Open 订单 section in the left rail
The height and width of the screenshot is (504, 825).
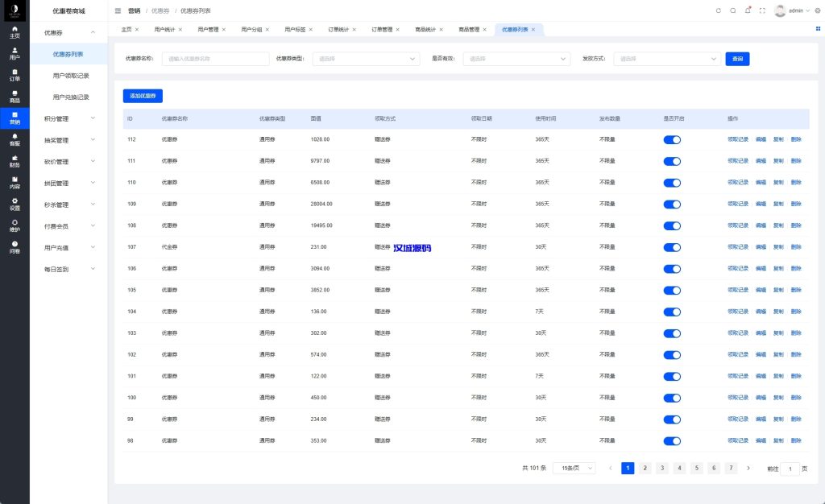click(x=15, y=75)
